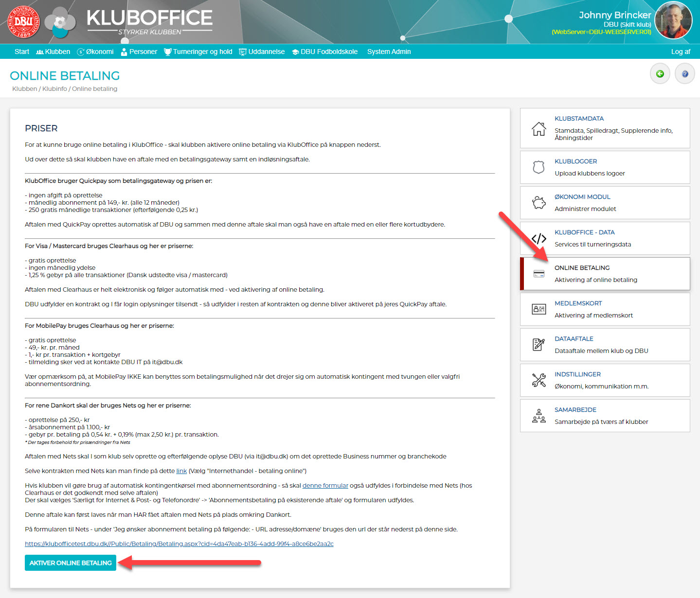
Task: Open the DATAAFTALE sidebar title
Action: (x=574, y=338)
